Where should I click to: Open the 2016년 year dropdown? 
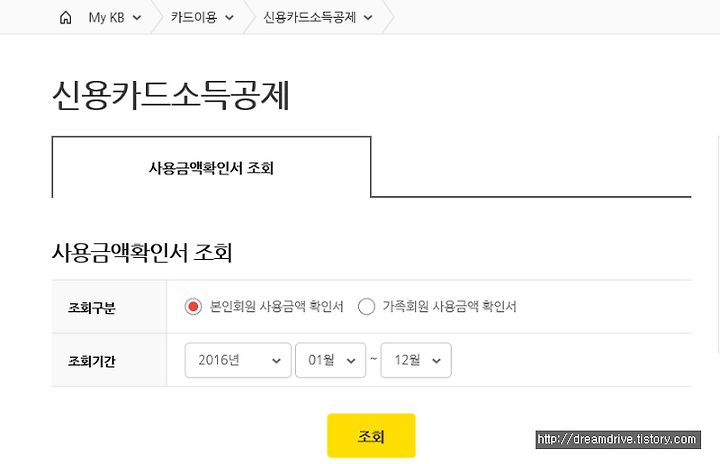(238, 360)
